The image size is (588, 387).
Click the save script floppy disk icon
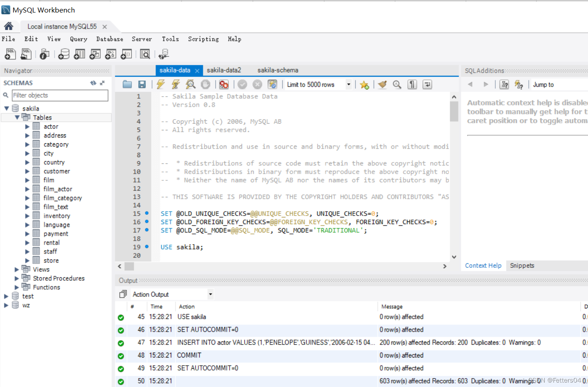click(x=142, y=84)
